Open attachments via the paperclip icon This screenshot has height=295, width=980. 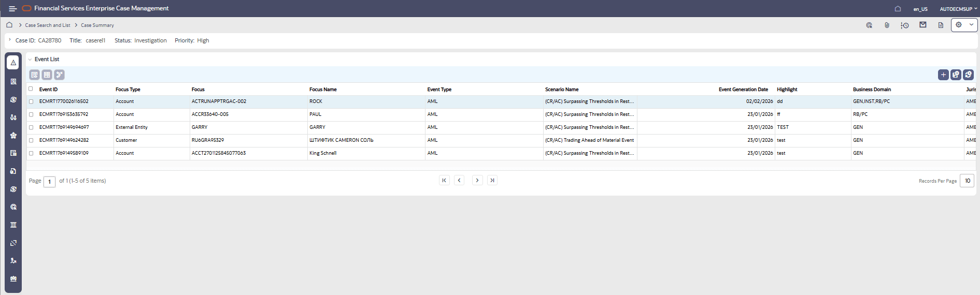(887, 25)
